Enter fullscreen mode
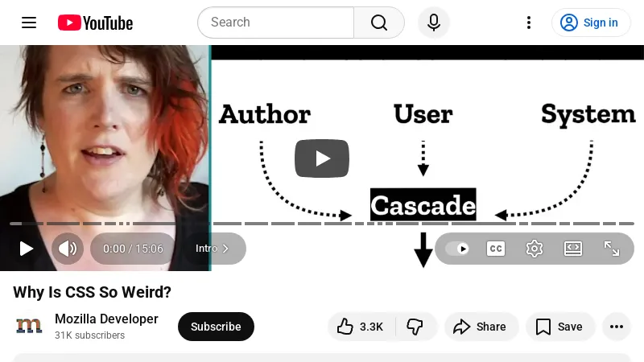644x362 pixels. [612, 249]
